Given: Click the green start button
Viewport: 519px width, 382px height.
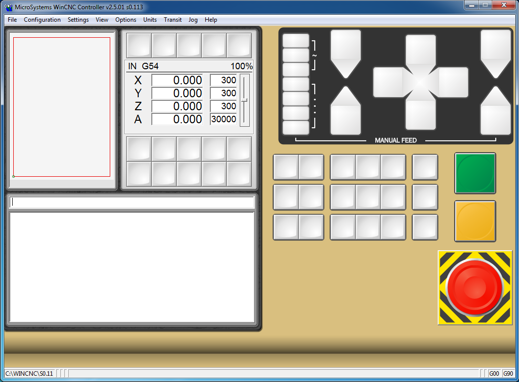Looking at the screenshot, I should (x=475, y=173).
